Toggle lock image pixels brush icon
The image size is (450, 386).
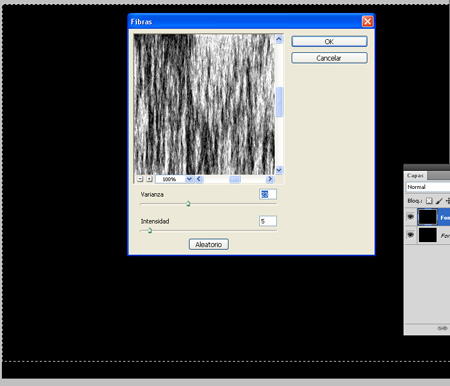click(439, 201)
